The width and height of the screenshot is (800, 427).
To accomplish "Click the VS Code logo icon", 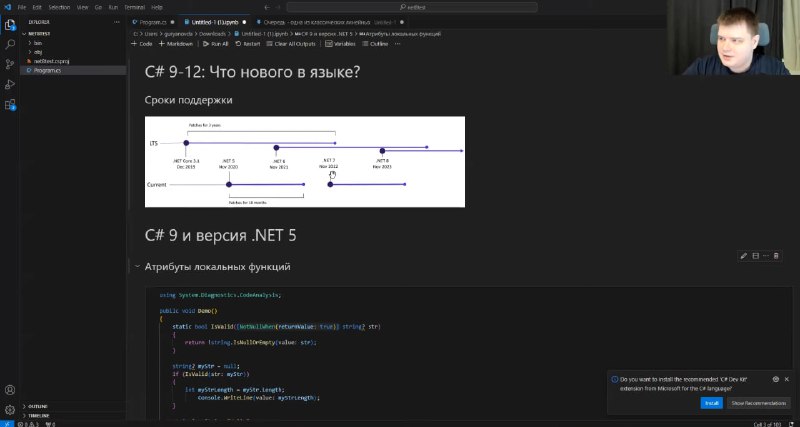I will tap(7, 7).
